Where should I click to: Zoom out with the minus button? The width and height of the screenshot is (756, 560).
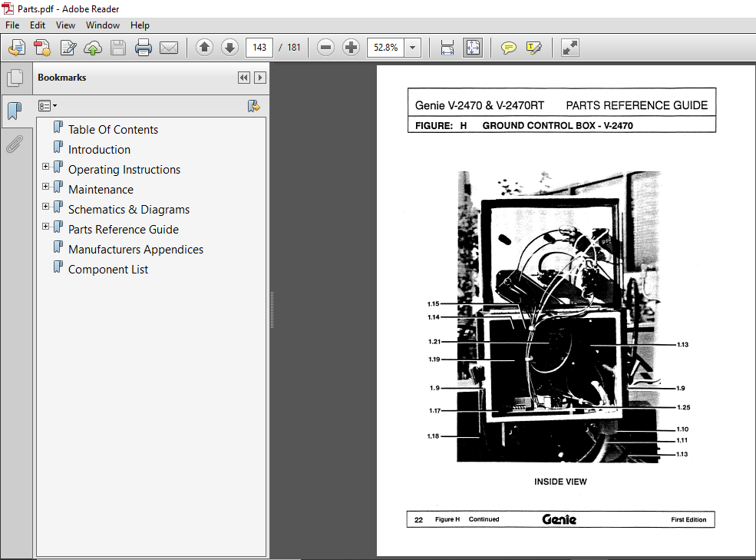[326, 48]
